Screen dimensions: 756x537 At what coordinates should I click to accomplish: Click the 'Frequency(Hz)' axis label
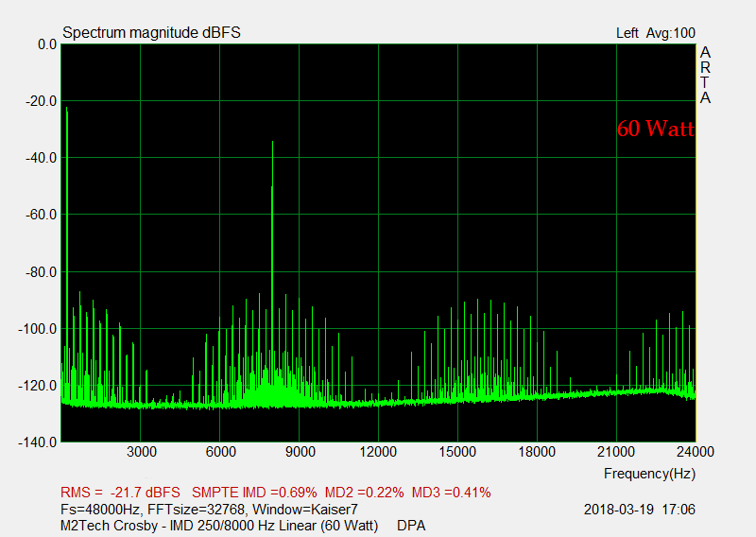pyautogui.click(x=649, y=474)
